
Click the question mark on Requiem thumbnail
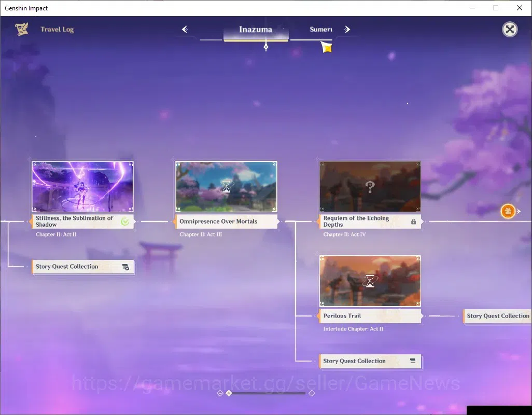point(370,187)
